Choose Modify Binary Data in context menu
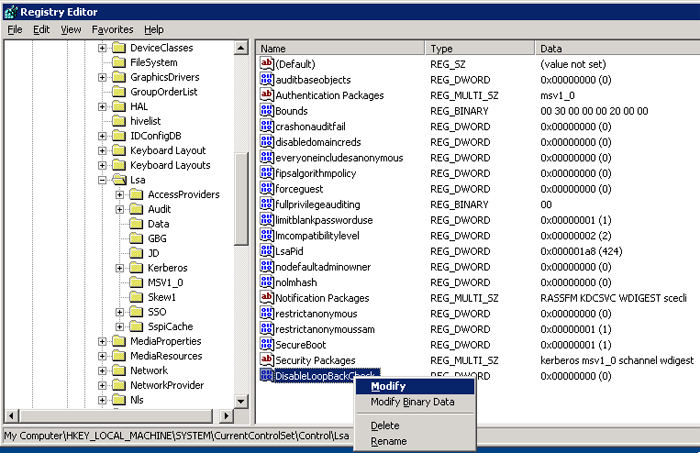The height and width of the screenshot is (453, 700). pyautogui.click(x=415, y=402)
